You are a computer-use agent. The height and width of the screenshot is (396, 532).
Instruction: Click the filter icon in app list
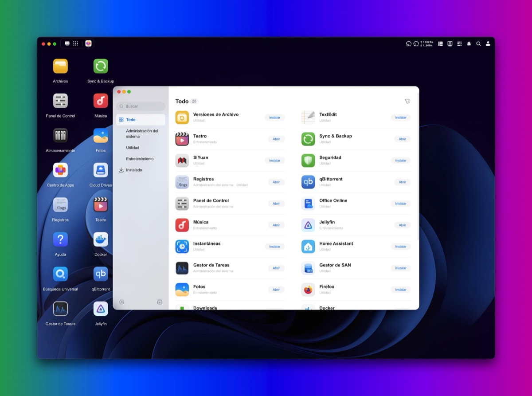pos(407,102)
